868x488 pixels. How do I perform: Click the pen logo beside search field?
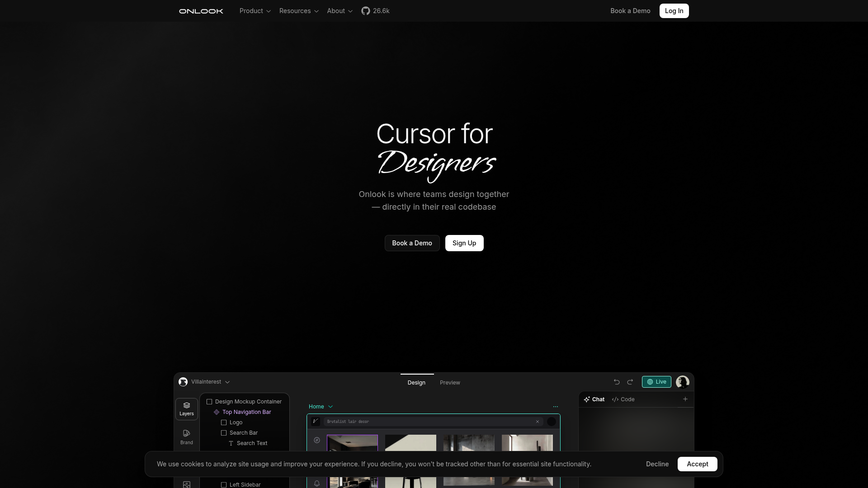(x=316, y=421)
